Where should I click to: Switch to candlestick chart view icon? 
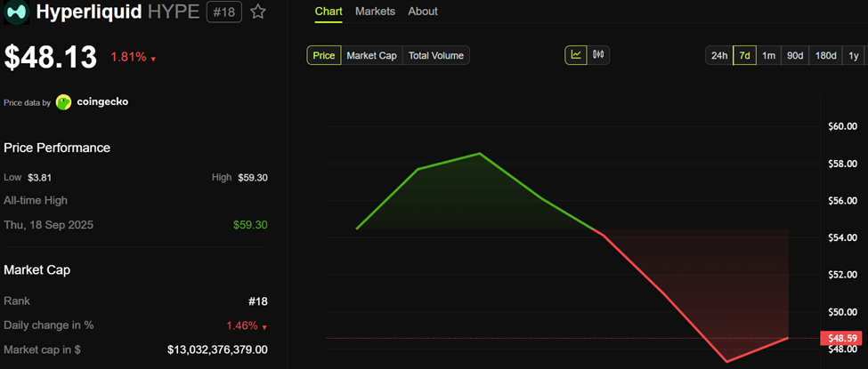(x=598, y=55)
